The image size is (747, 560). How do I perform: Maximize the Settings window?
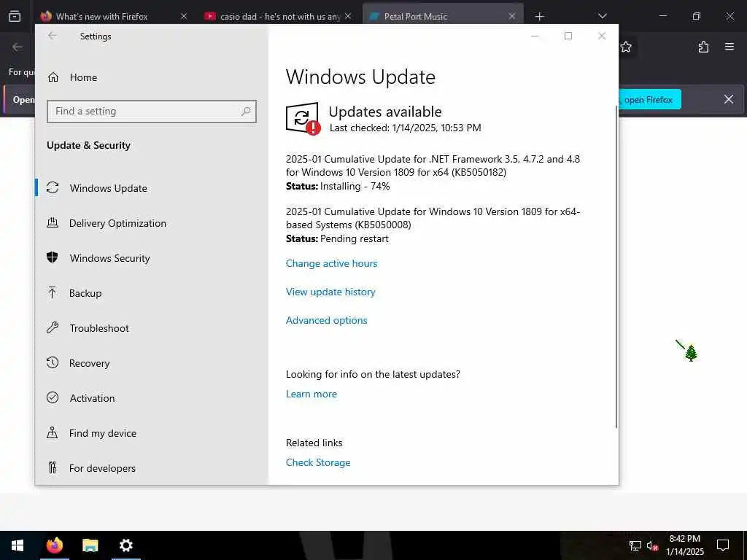(568, 36)
